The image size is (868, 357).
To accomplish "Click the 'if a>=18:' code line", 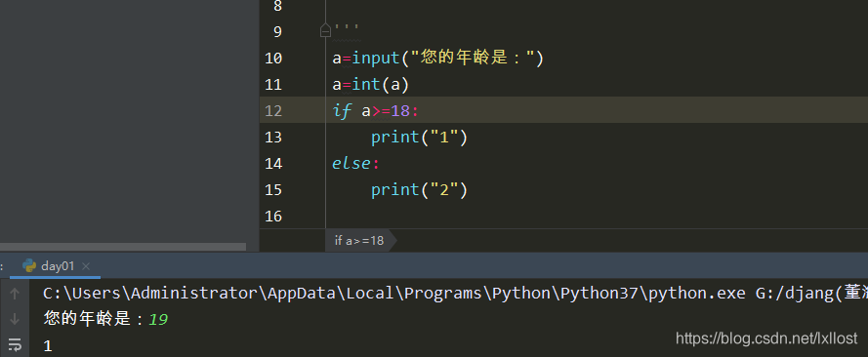I will pos(376,110).
